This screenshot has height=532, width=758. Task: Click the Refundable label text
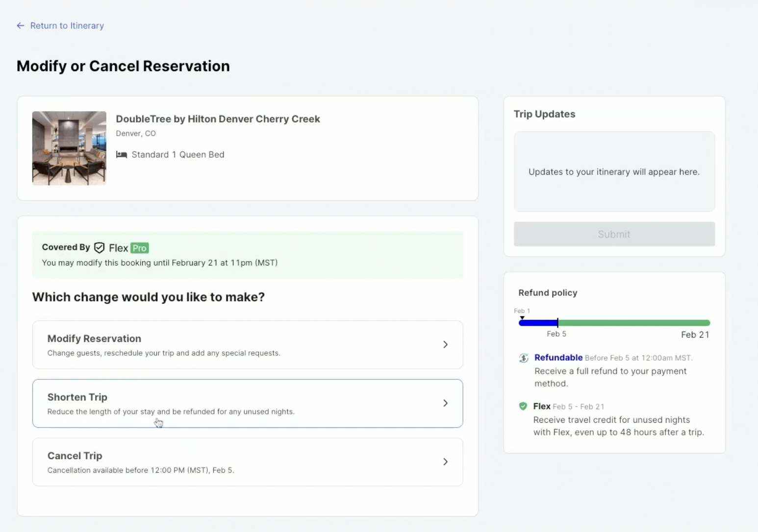558,358
